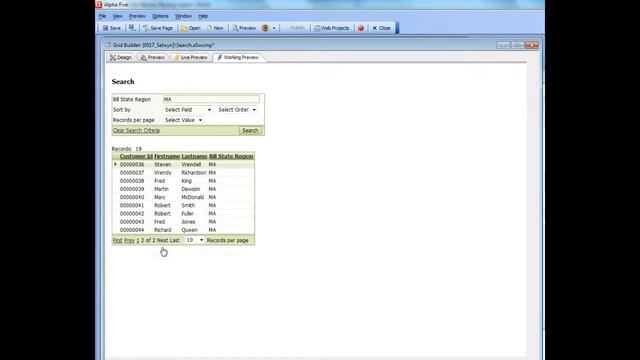Open the Preview menu in menu bar

coord(137,16)
